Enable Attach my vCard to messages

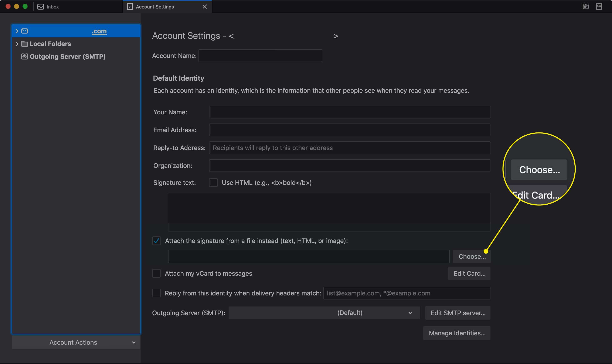(156, 273)
